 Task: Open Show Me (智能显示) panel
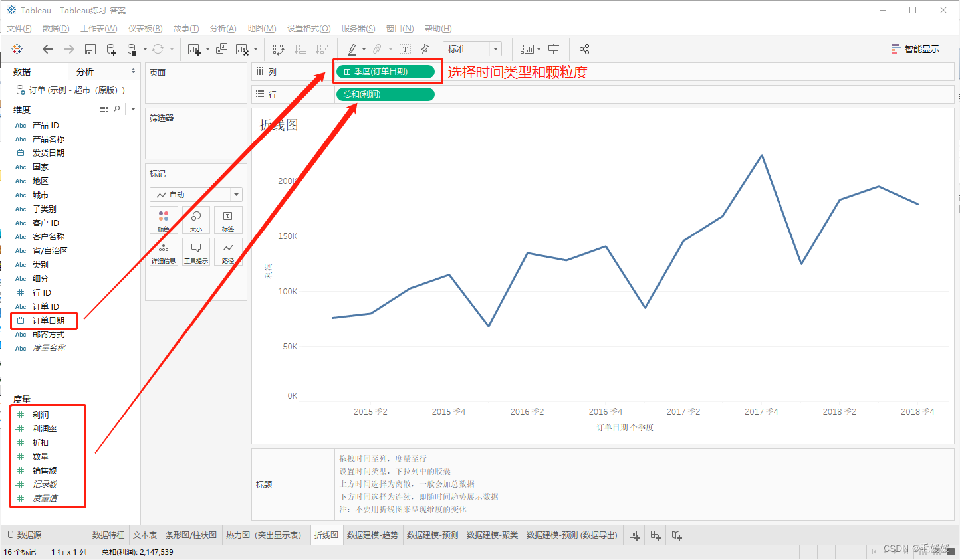pos(915,49)
